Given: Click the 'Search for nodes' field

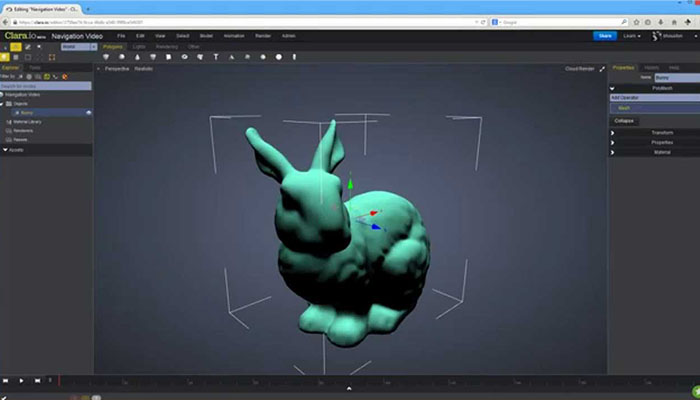Looking at the screenshot, I should [x=46, y=86].
